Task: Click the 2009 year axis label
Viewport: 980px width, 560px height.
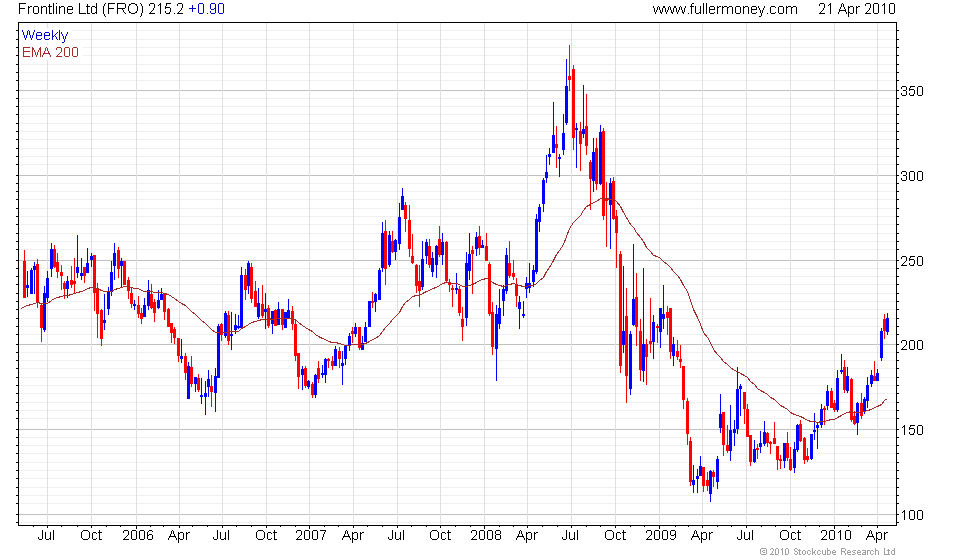Action: point(661,535)
